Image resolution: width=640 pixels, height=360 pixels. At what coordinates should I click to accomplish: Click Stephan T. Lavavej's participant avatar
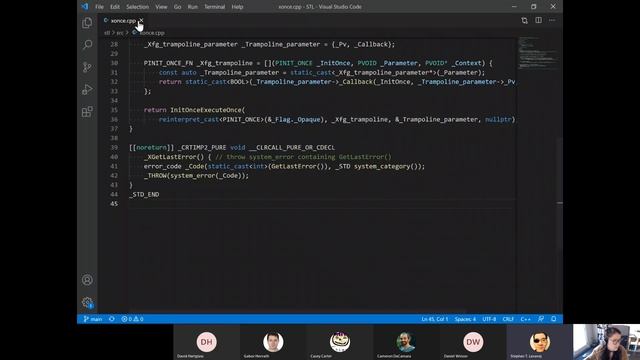click(539, 342)
